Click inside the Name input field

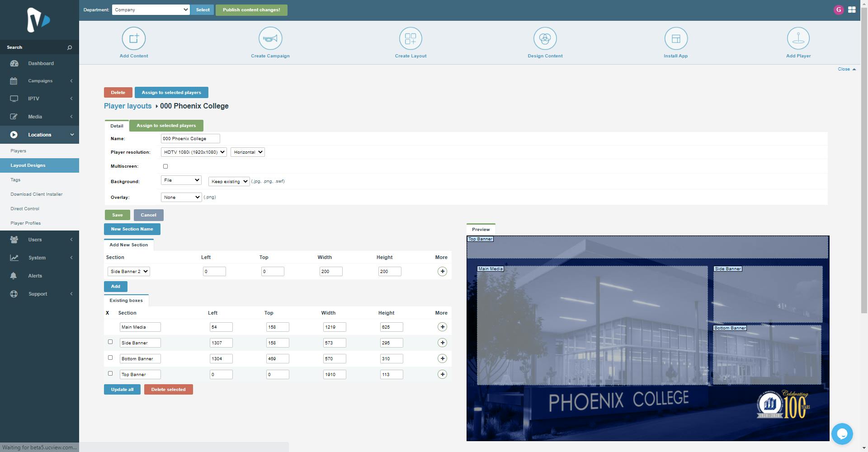coord(190,138)
